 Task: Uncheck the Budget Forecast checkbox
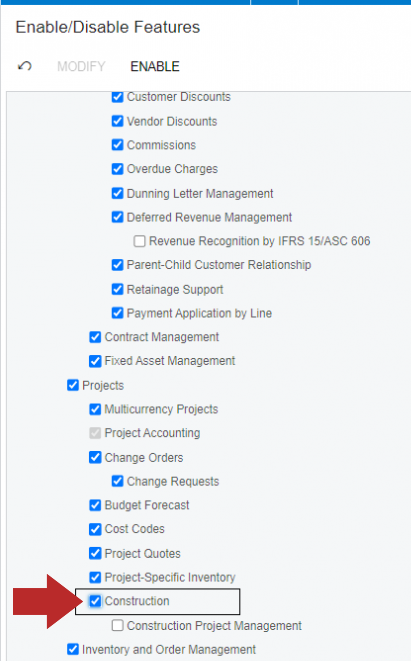(95, 505)
